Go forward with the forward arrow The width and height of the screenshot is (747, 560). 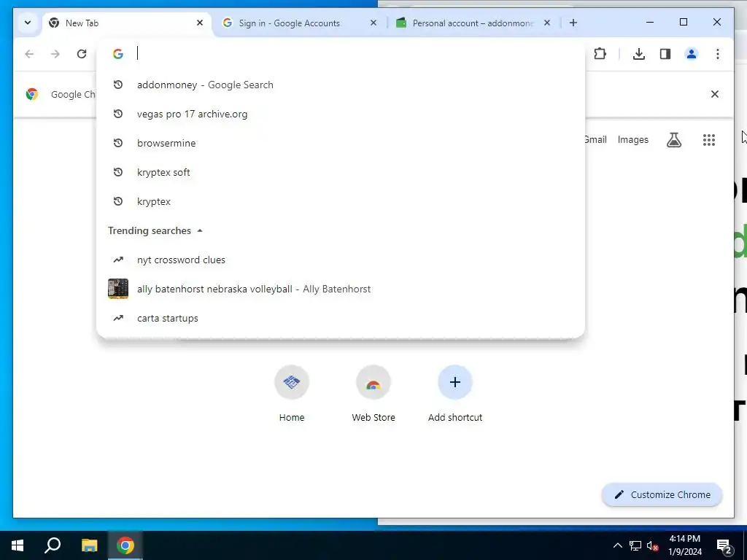click(55, 54)
